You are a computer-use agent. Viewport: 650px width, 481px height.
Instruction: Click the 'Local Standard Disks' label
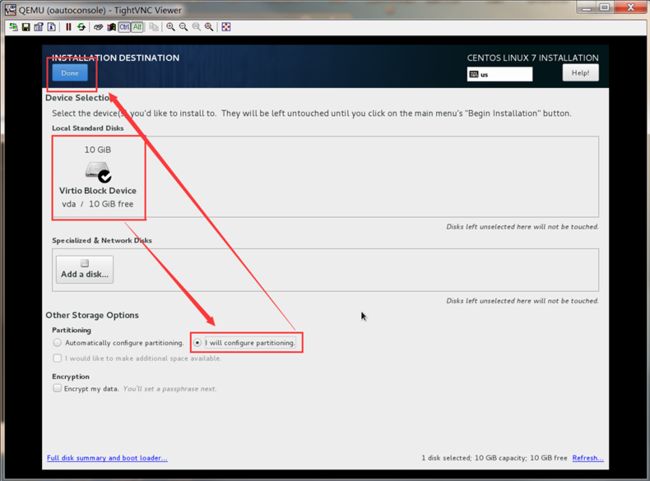[x=87, y=128]
